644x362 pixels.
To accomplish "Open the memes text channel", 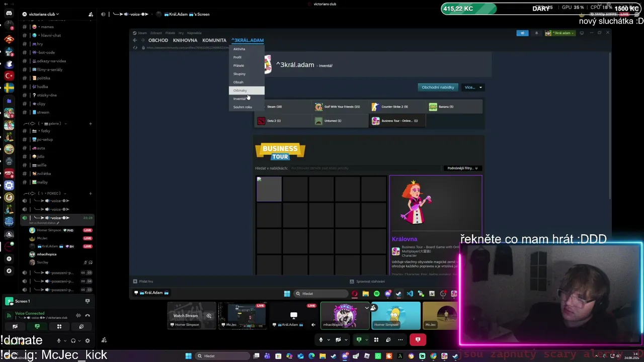I will coord(47,27).
